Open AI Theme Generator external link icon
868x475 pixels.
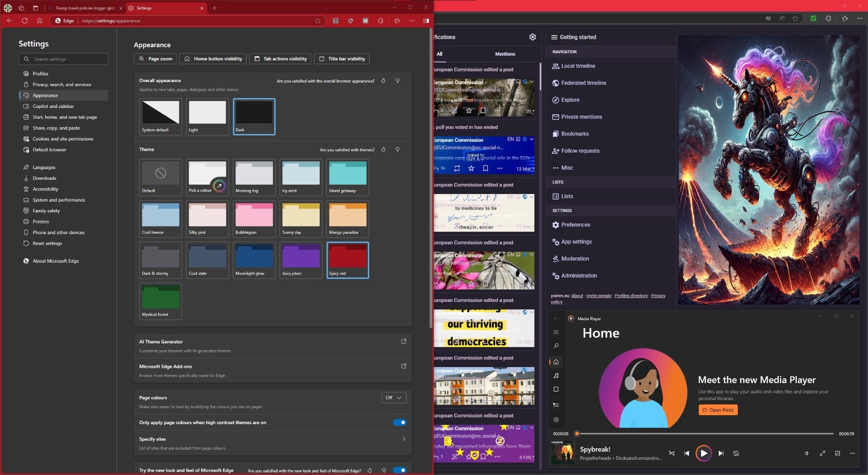(403, 341)
